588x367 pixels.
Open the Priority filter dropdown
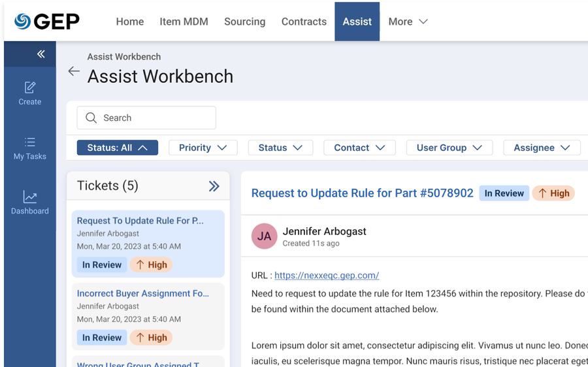[203, 148]
